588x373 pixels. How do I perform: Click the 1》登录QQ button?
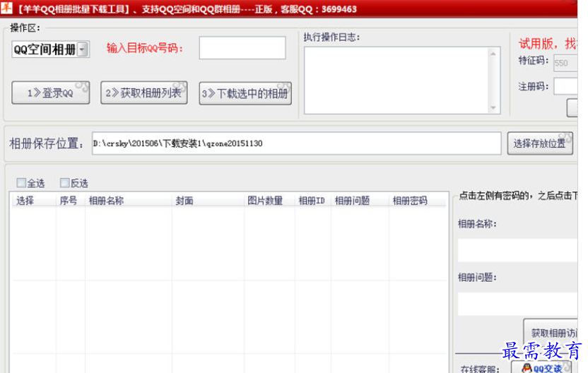point(51,93)
